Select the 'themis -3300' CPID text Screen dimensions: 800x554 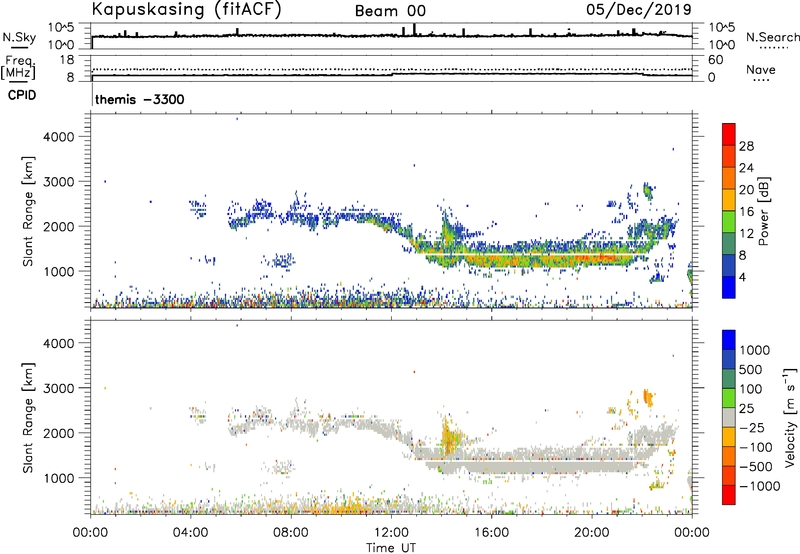click(139, 99)
